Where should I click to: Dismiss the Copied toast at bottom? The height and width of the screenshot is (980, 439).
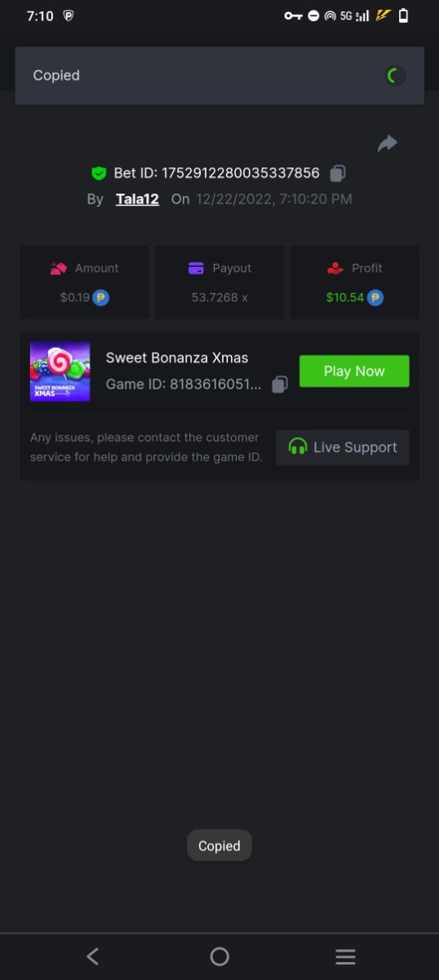pyautogui.click(x=219, y=846)
